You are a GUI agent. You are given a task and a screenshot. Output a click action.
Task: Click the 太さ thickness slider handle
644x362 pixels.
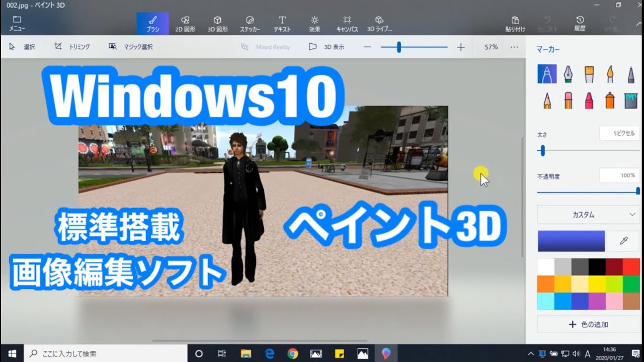542,150
